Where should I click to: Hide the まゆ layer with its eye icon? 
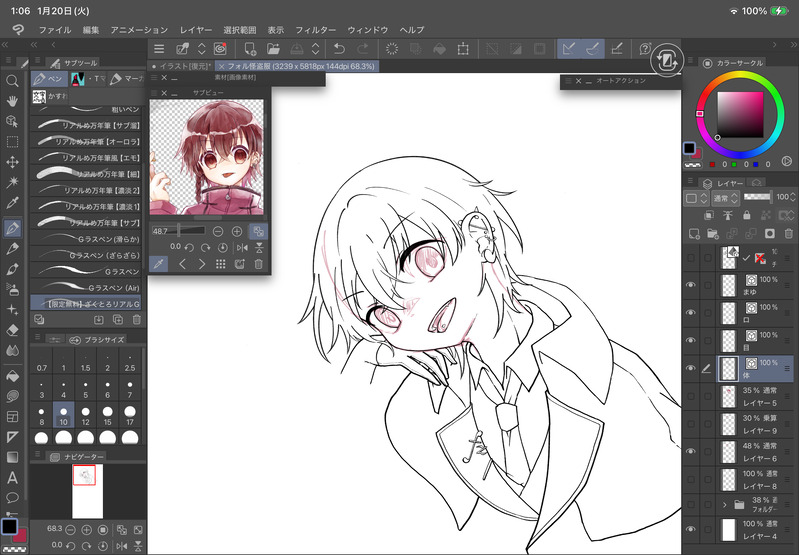click(x=691, y=285)
